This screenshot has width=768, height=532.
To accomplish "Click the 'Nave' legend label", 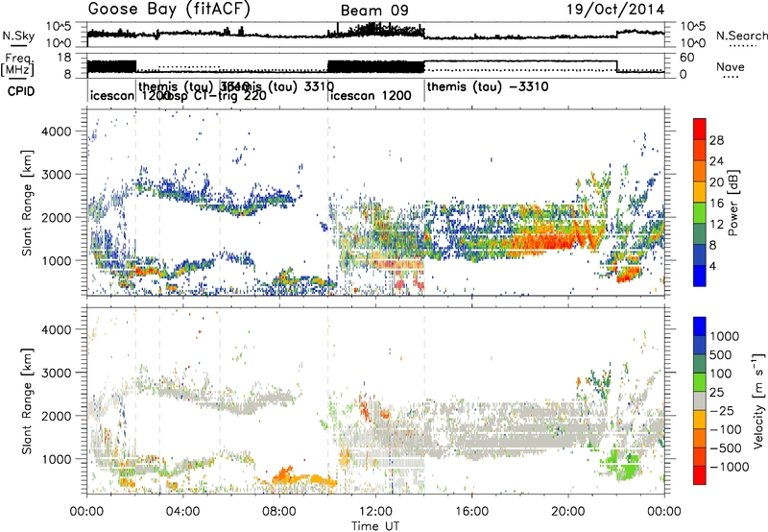I will [731, 67].
